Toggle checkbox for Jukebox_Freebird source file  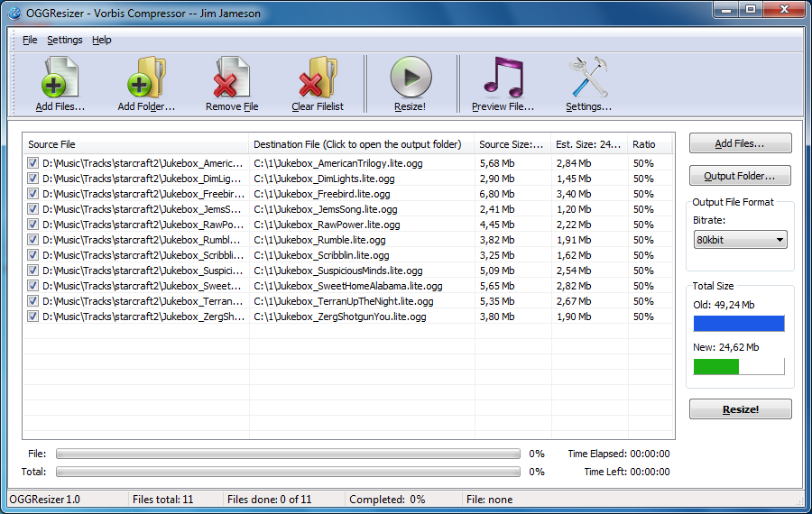[32, 194]
